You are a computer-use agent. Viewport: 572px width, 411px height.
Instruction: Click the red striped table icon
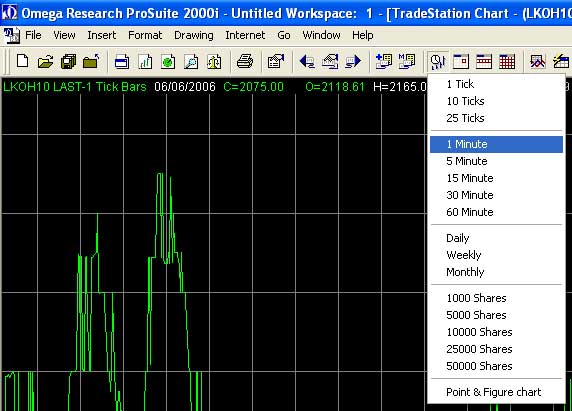[484, 61]
